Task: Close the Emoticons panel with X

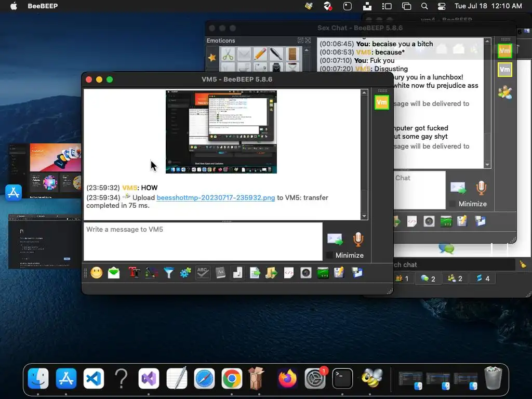Action: [308, 41]
